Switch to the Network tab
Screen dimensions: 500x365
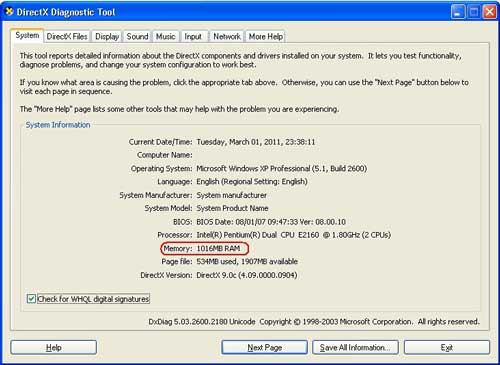(227, 36)
